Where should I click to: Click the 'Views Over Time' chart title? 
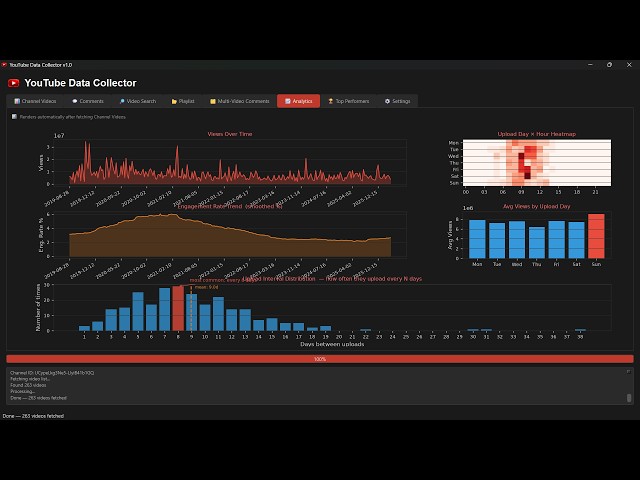230,134
